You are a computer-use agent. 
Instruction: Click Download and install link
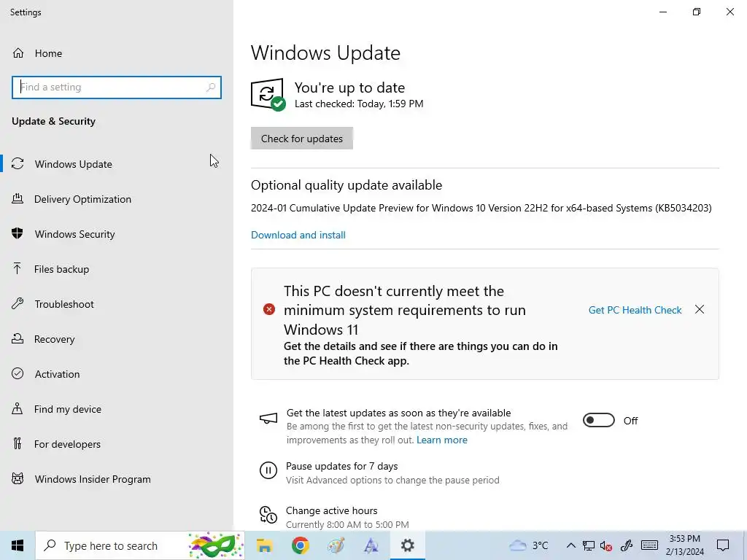[x=298, y=236]
